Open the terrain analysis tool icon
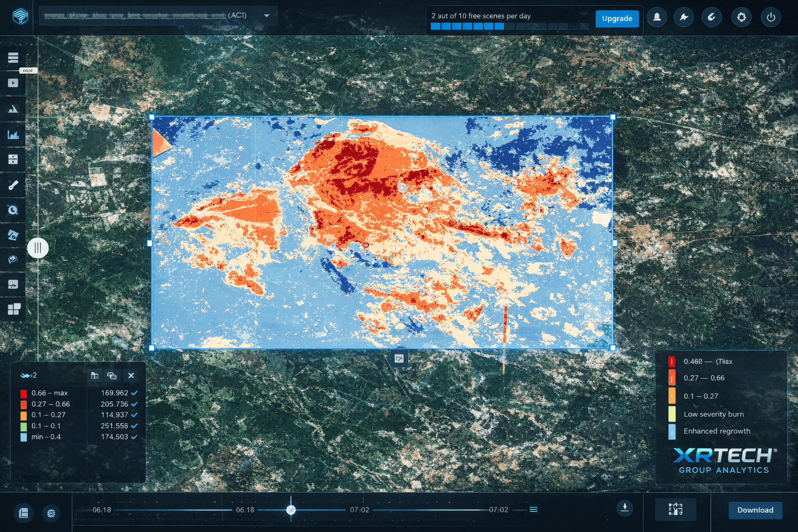Viewport: 798px width, 532px height. tap(13, 108)
